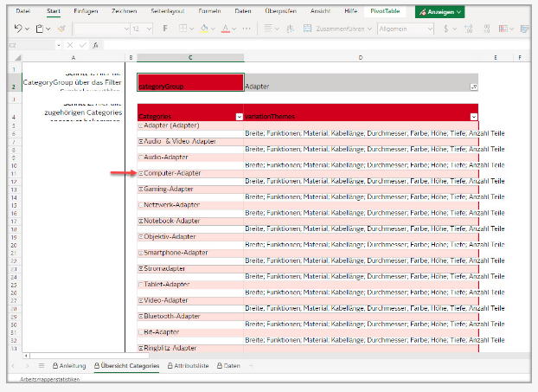Toggle bold formatting (F button)
This screenshot has width=538, height=392.
[165, 29]
